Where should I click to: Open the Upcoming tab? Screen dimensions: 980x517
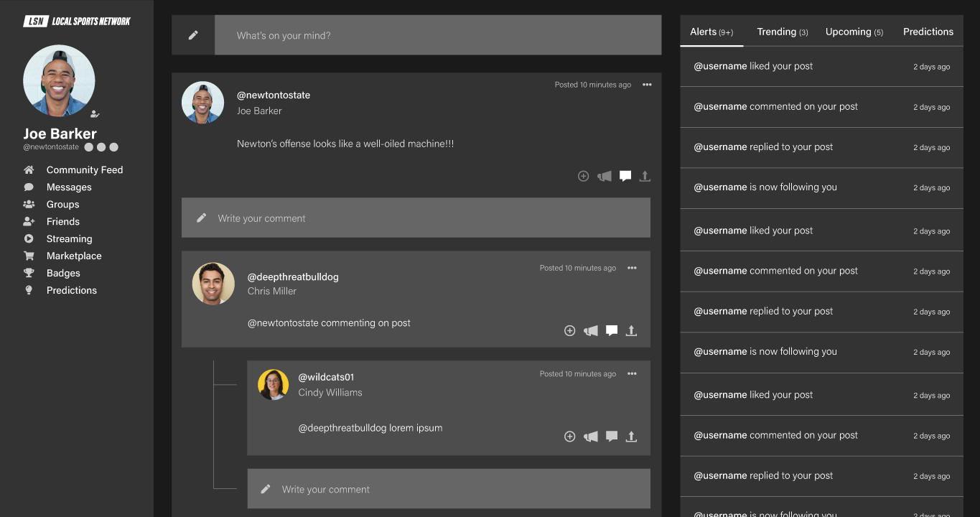click(x=854, y=32)
